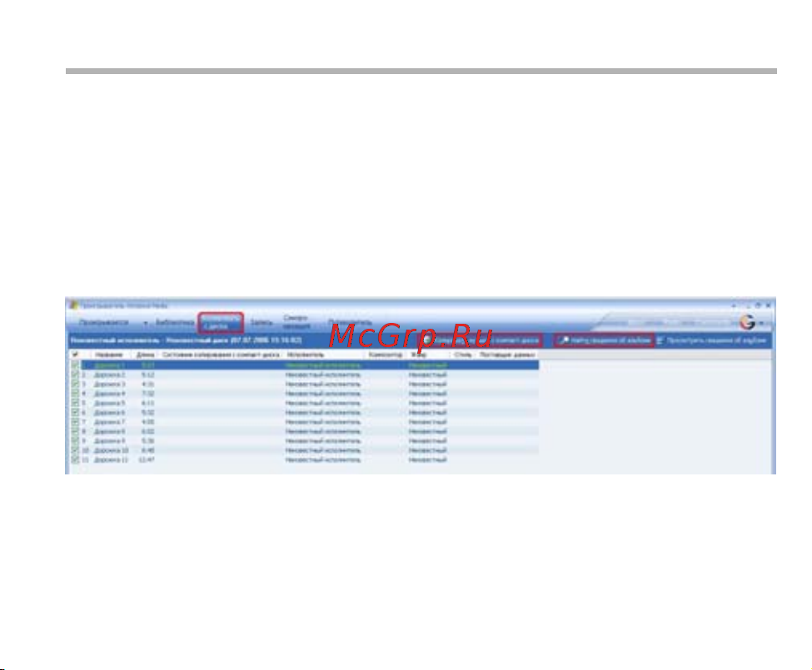Open the dropdown arrow after Проигрывается
The height and width of the screenshot is (670, 812).
(146, 323)
